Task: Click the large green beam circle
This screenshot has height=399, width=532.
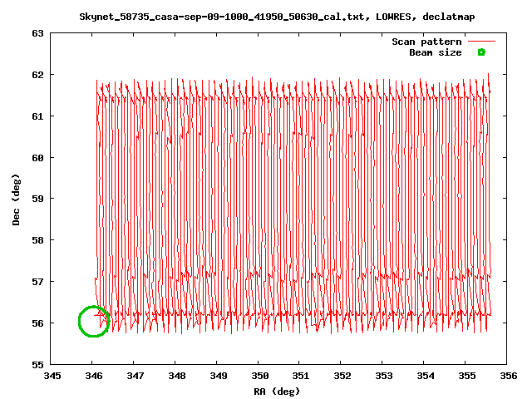Action: (94, 322)
